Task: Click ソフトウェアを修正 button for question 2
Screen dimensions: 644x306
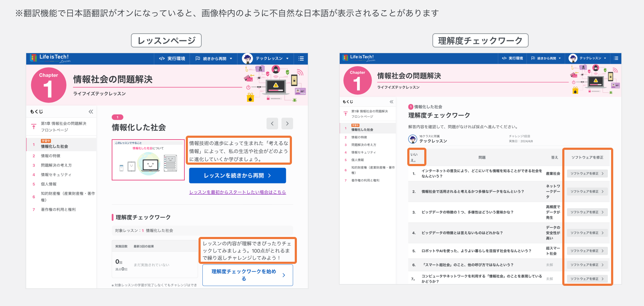Action: tap(587, 192)
